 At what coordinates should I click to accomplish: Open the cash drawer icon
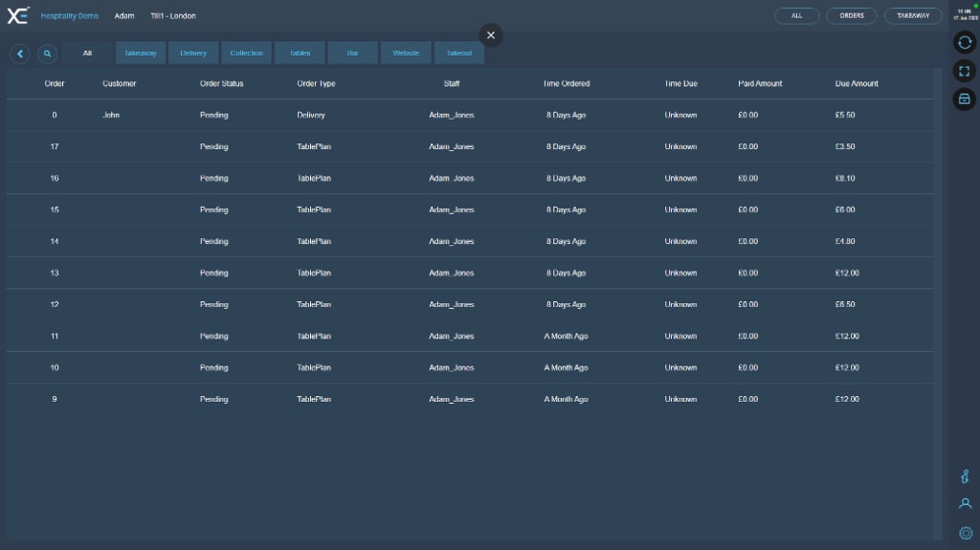965,99
